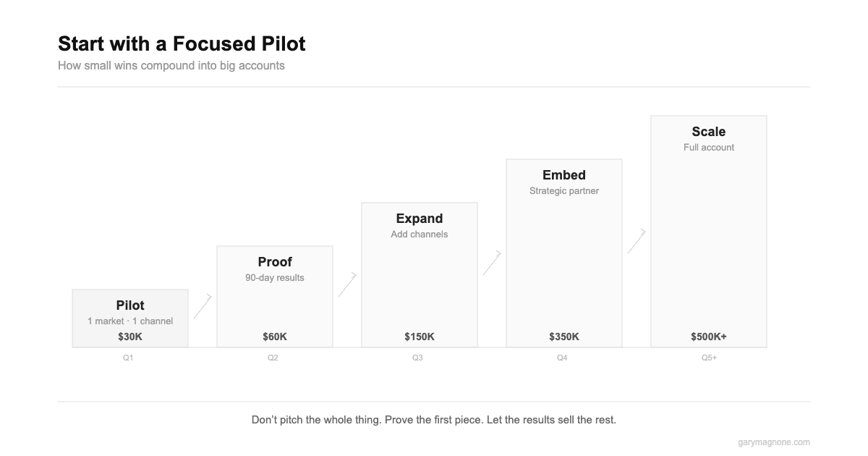868x456 pixels.
Task: Click the arrow between Pilot and Proof
Action: 203,306
